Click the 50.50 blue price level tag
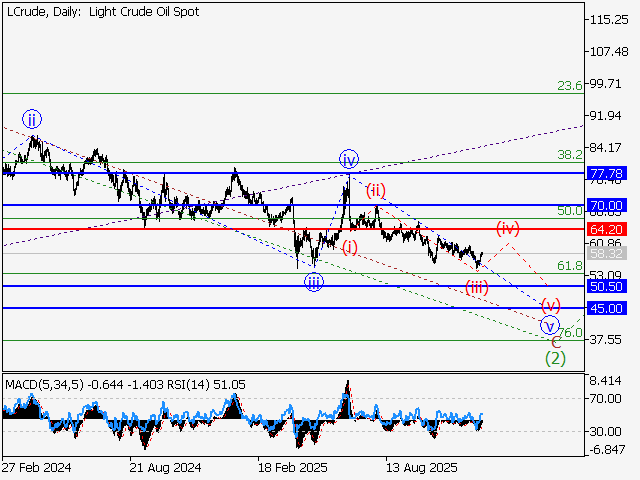 [608, 287]
